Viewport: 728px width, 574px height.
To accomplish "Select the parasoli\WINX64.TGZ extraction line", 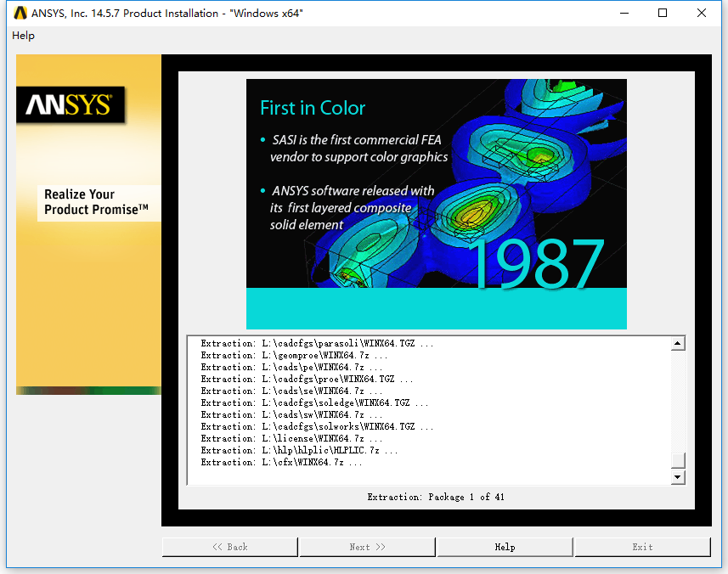I will point(317,343).
